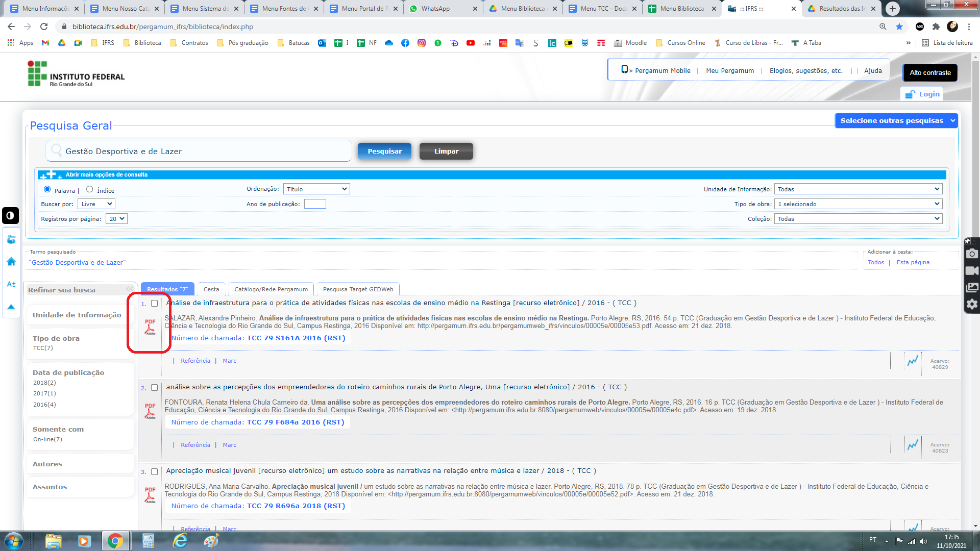
Task: Switch to the Cesta tab
Action: (x=211, y=289)
